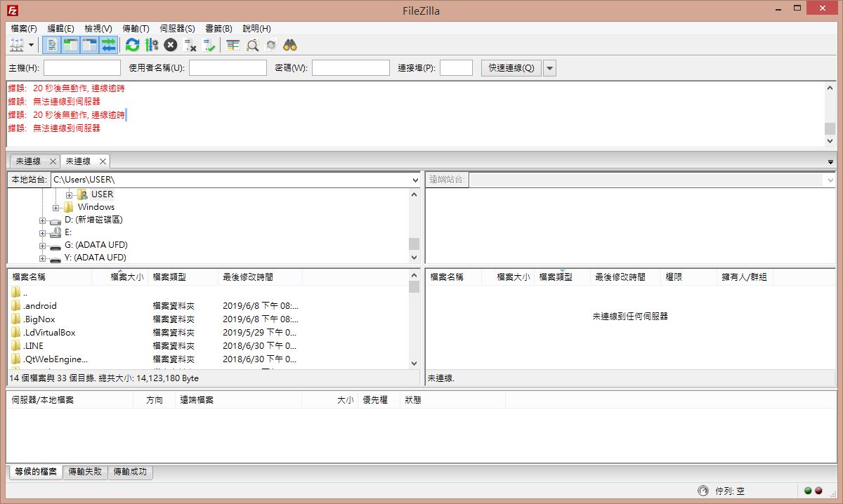This screenshot has height=504, width=843.
Task: Toggle the local directory tree display
Action: (x=70, y=45)
